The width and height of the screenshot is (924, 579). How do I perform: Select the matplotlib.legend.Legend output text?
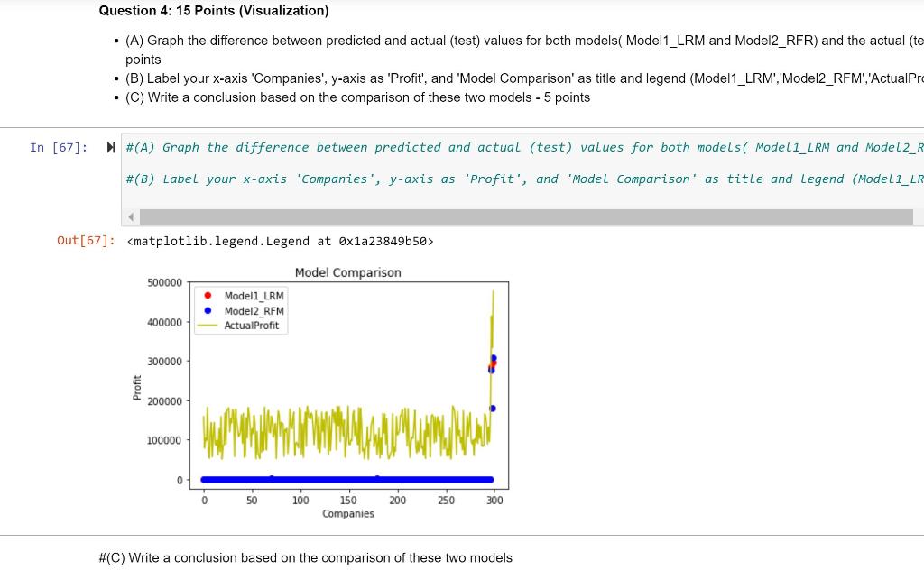click(x=280, y=241)
